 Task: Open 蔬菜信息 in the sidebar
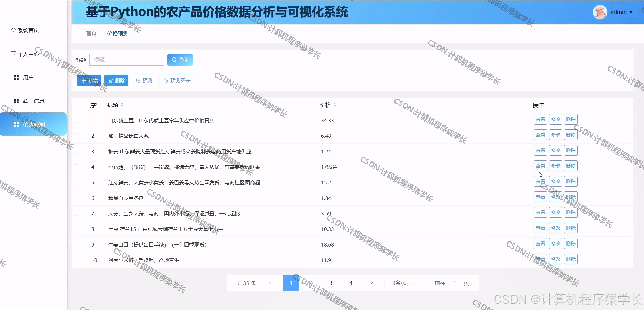coord(29,101)
